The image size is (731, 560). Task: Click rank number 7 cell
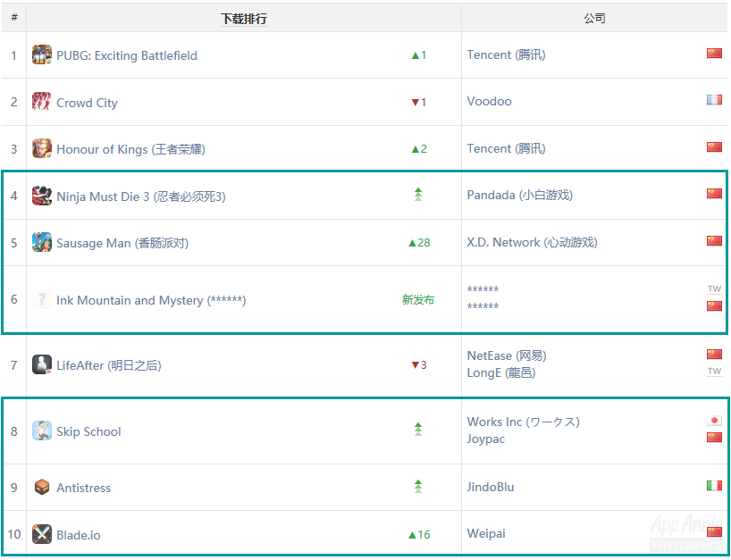click(x=14, y=364)
